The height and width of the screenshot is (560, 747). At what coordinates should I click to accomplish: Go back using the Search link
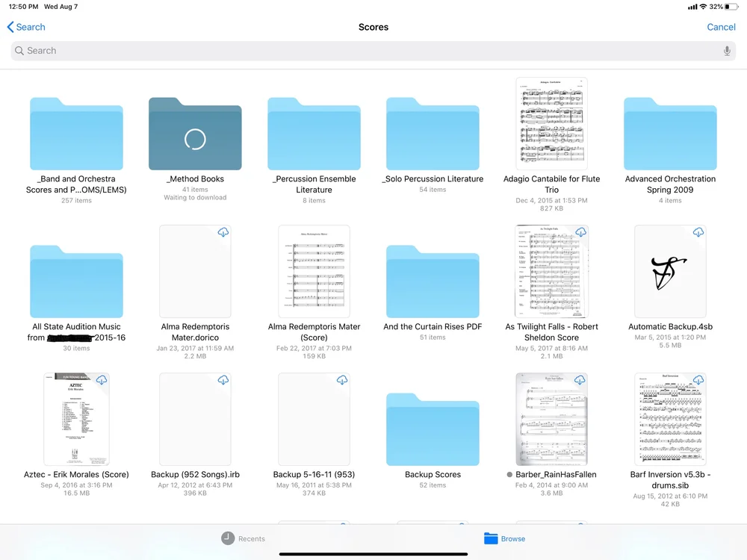(x=25, y=27)
